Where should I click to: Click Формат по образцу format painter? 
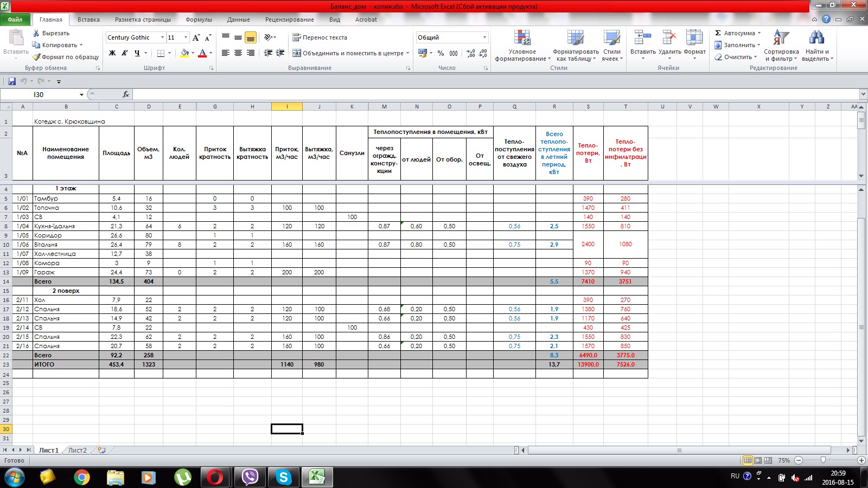point(65,57)
